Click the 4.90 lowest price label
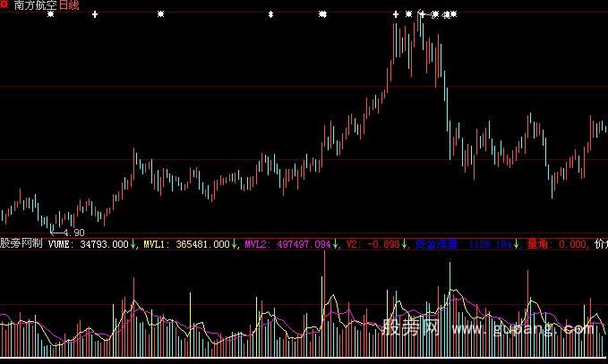 [73, 233]
